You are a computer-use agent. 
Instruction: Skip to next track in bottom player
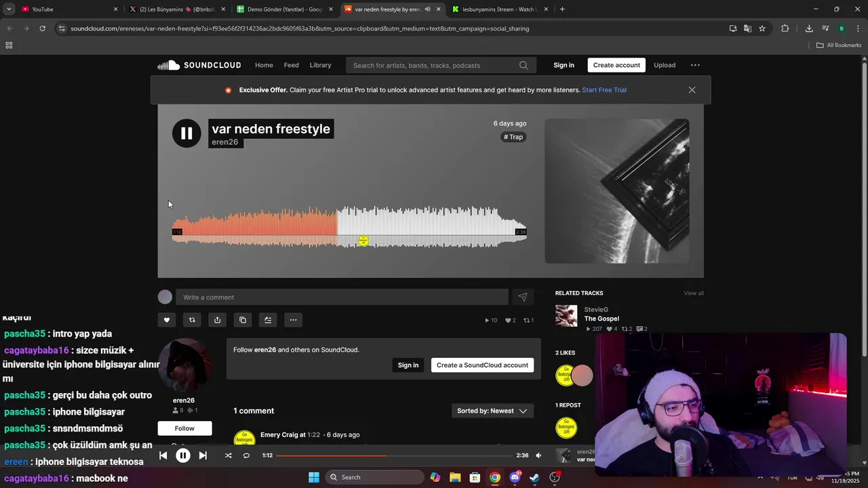pyautogui.click(x=203, y=455)
